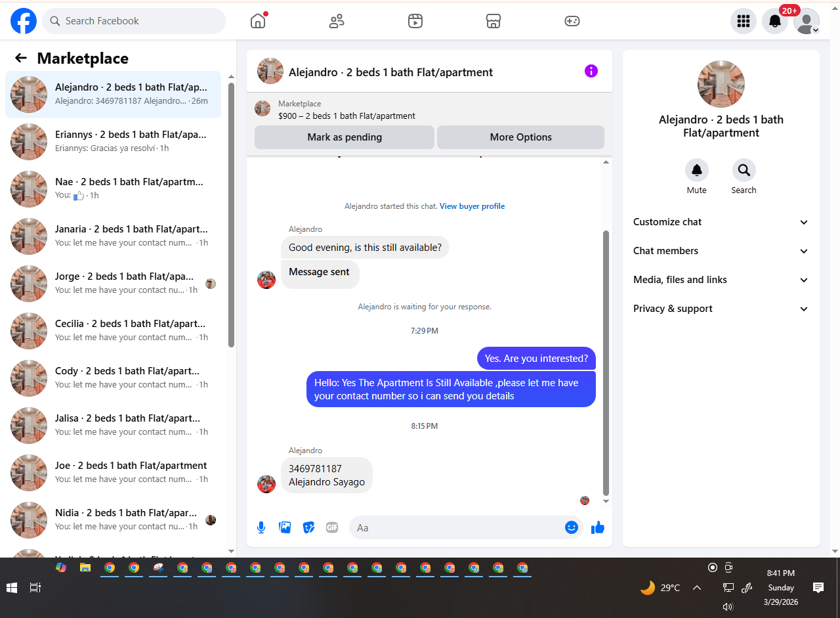Choose a GIF icon
This screenshot has width=840, height=618.
point(332,527)
